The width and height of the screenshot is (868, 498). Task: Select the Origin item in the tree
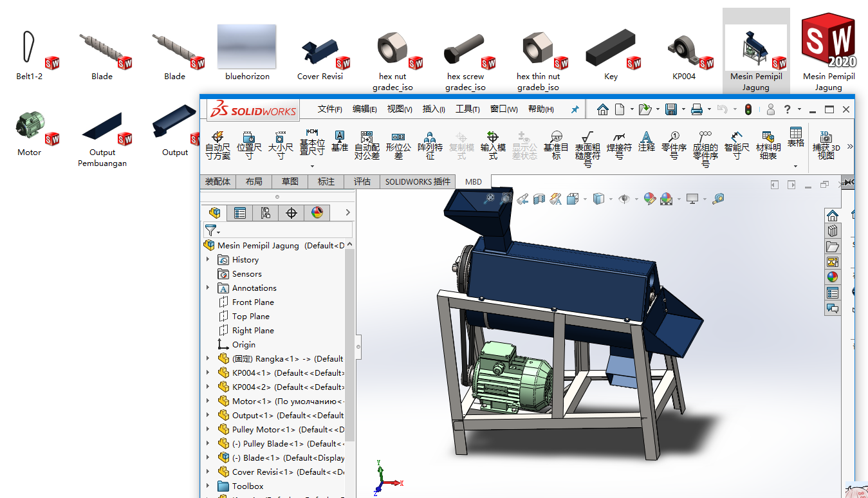coord(243,344)
